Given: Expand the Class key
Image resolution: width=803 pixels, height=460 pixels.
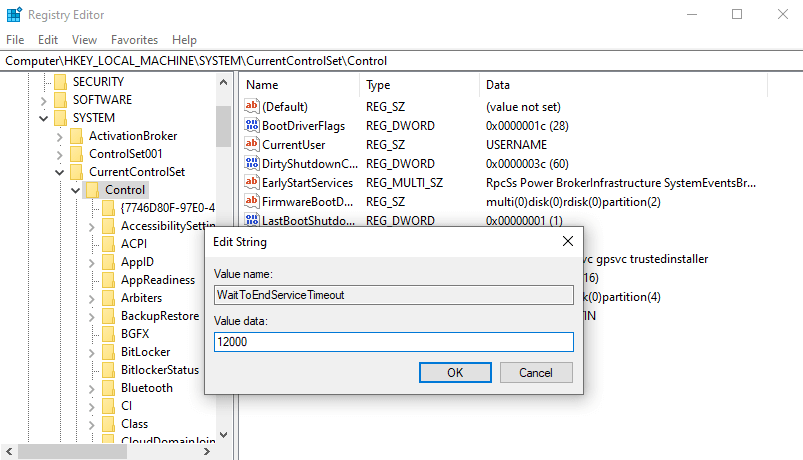Looking at the screenshot, I should pyautogui.click(x=91, y=425).
